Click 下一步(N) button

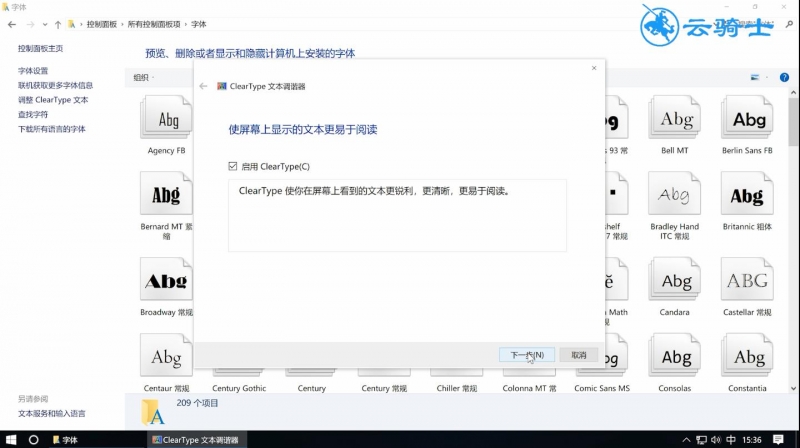click(x=527, y=355)
